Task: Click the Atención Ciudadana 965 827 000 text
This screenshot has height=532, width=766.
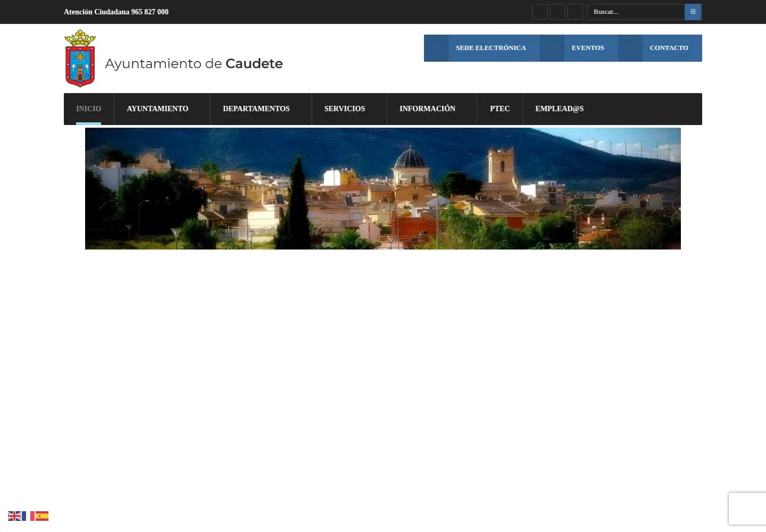Action: (x=116, y=12)
